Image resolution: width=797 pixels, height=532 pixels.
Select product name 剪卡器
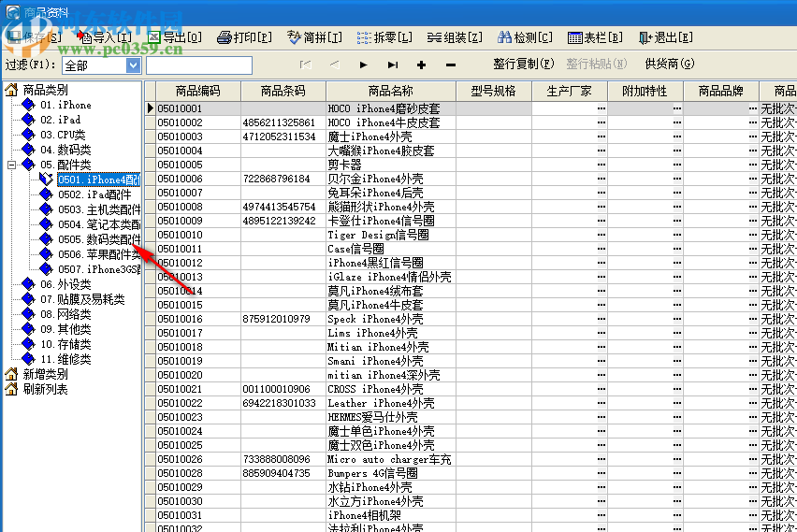[391, 165]
